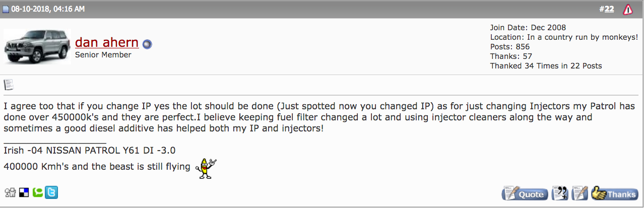Viewport: 644px width, 209px height.
Task: Submit the post to Digg
Action: [x=10, y=192]
